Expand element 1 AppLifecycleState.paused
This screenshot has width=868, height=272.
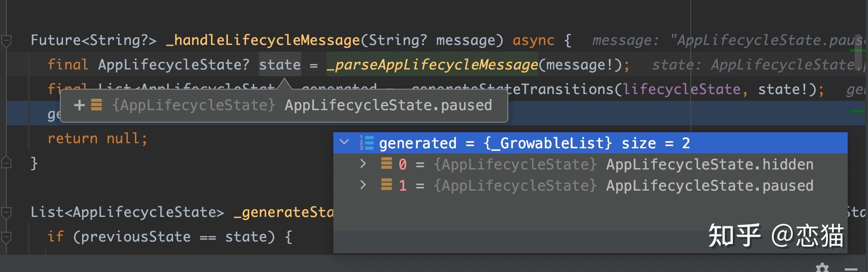[x=363, y=185]
